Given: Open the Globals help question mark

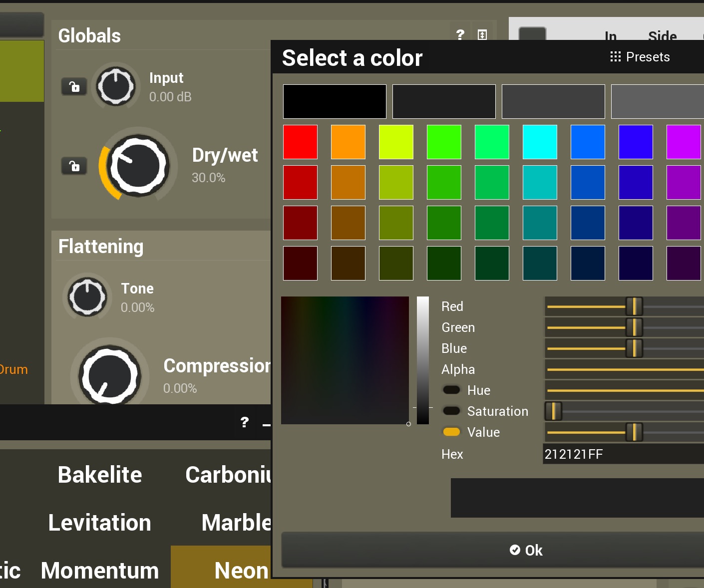Looking at the screenshot, I should pos(460,34).
